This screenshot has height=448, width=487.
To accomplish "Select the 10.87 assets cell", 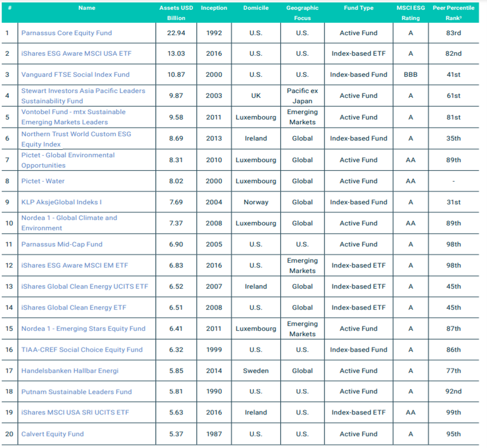I will click(176, 75).
